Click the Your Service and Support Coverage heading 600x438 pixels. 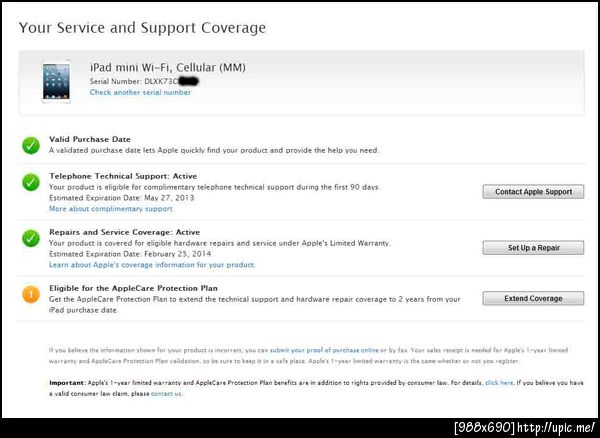click(142, 28)
